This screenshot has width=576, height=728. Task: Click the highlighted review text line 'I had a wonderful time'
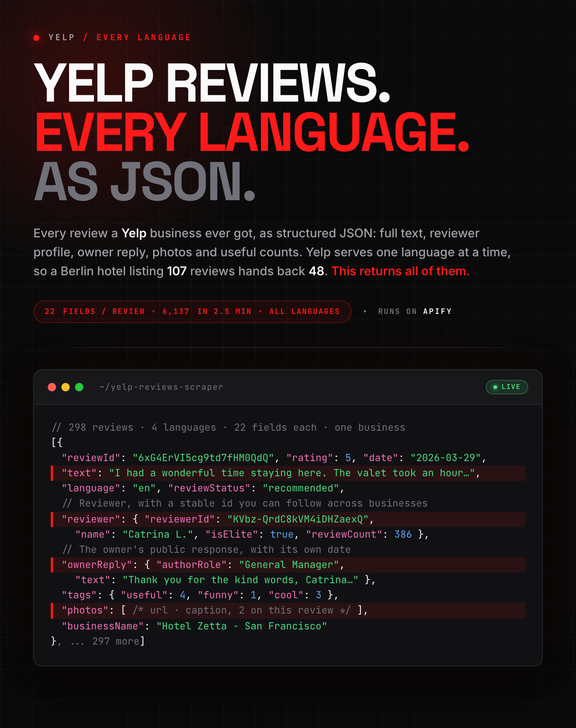288,473
